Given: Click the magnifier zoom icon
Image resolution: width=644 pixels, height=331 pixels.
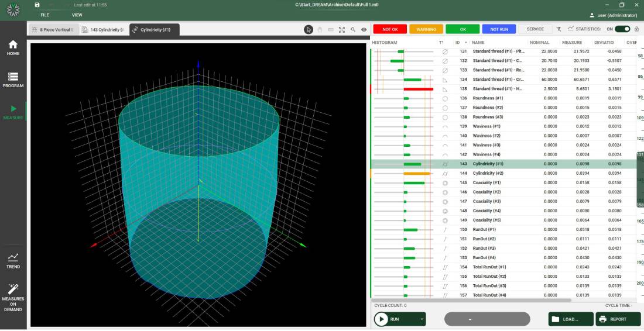Looking at the screenshot, I should (x=353, y=29).
